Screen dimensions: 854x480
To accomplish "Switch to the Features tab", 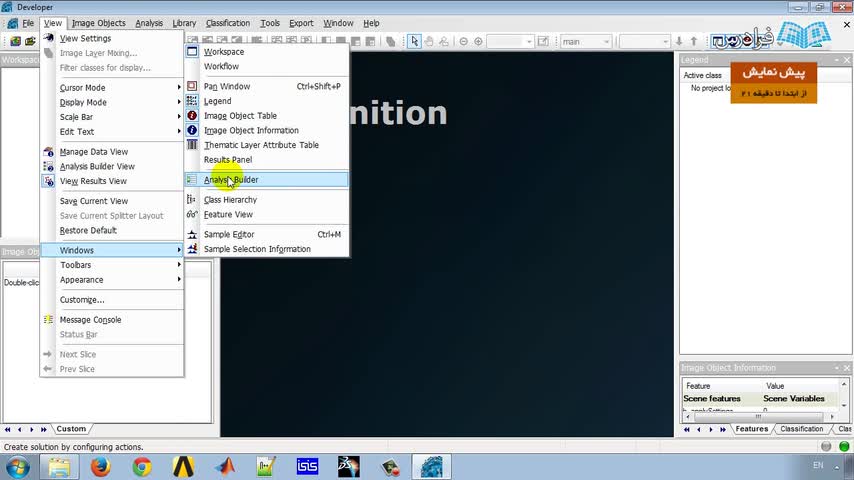I will pos(752,429).
